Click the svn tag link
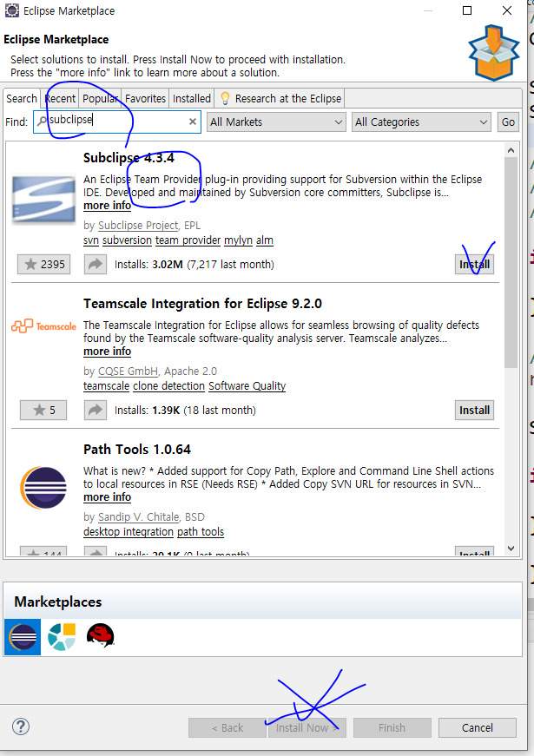534x756 pixels. (90, 240)
